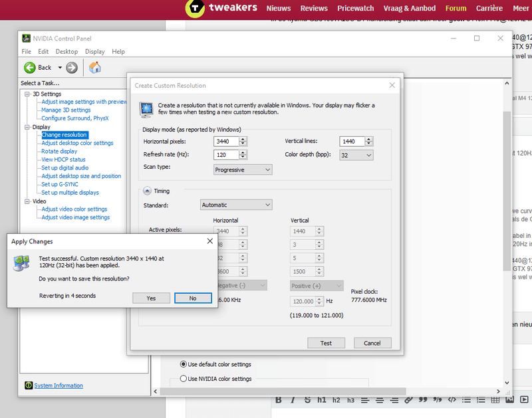Increase Horizontal pixels with up spinner
532x418 pixels.
[x=243, y=139]
